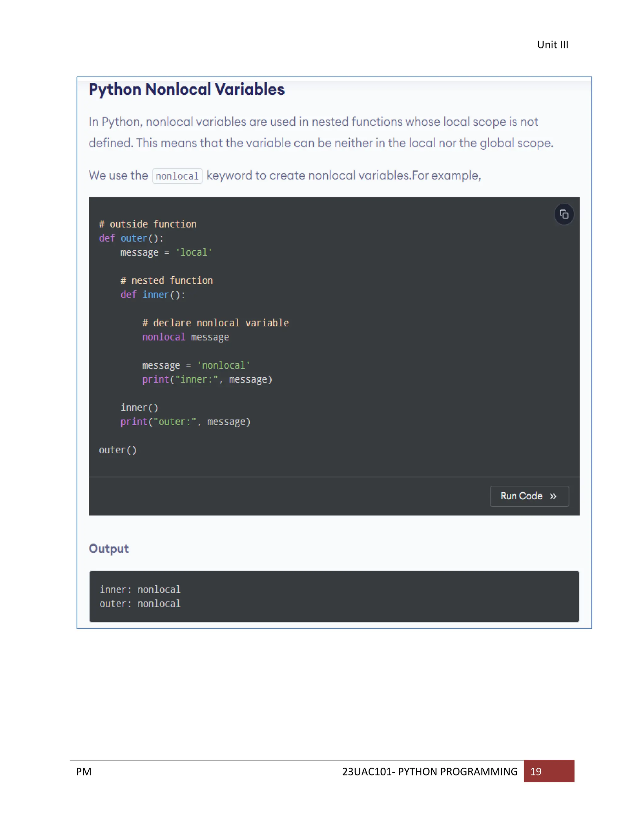Click the 'print("inner:", message)' line

[207, 379]
